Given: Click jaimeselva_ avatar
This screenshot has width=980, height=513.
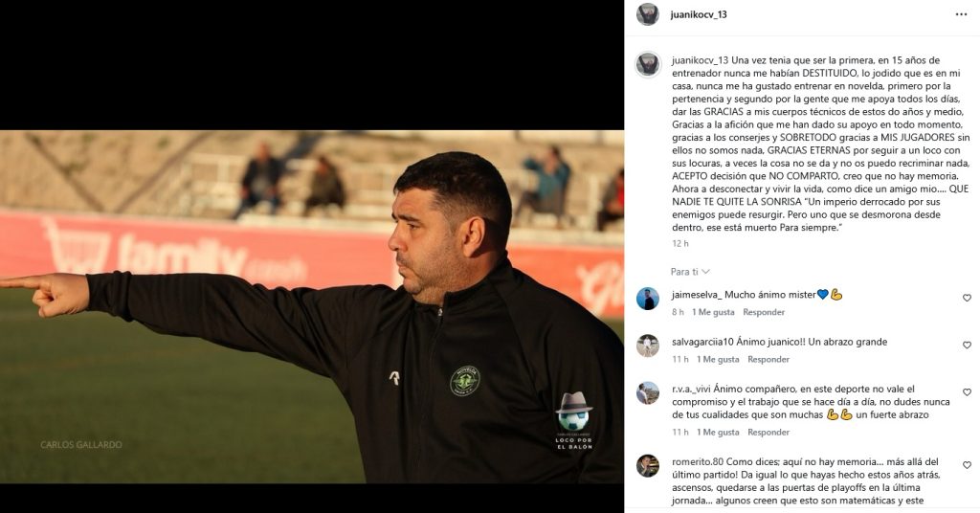Looking at the screenshot, I should tap(648, 299).
